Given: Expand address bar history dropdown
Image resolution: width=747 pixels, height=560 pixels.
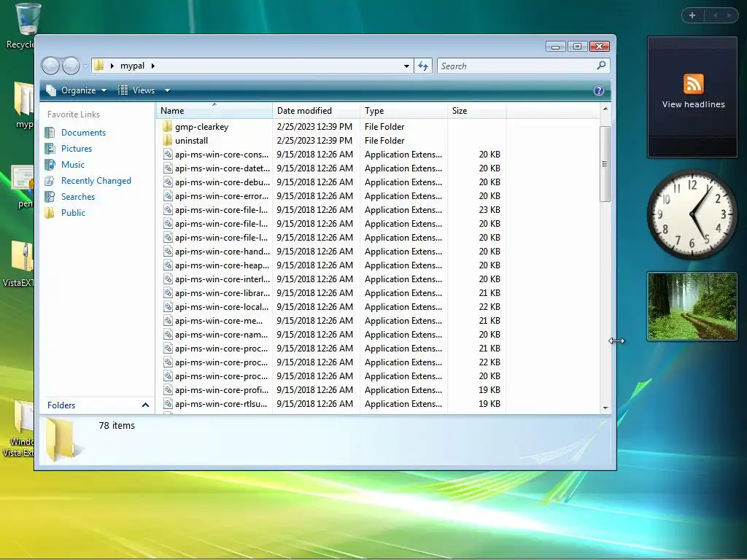Looking at the screenshot, I should click(406, 66).
